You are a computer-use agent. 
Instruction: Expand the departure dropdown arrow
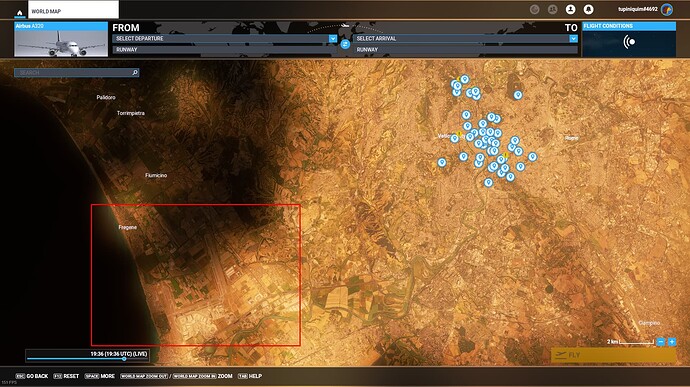pyautogui.click(x=333, y=39)
